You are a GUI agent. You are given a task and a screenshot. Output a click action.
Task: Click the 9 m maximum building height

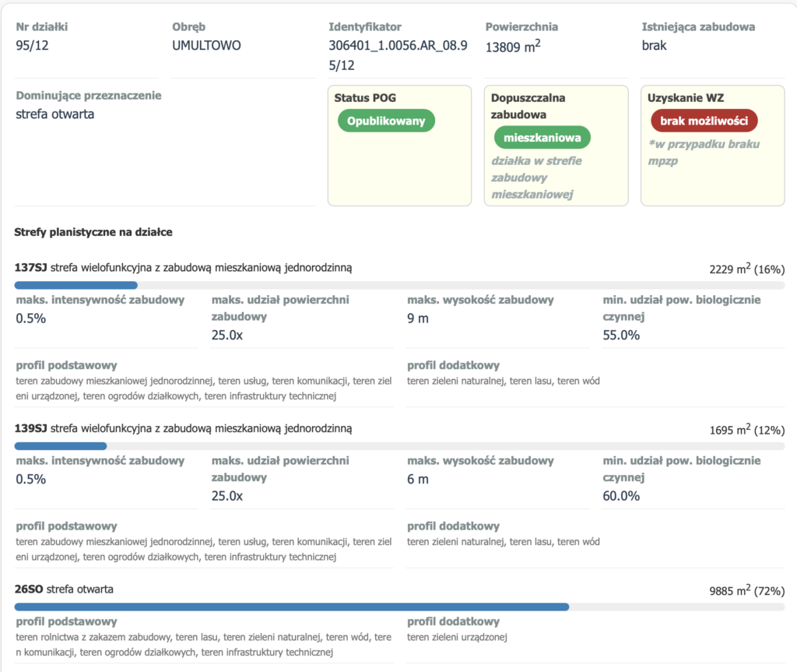click(418, 318)
